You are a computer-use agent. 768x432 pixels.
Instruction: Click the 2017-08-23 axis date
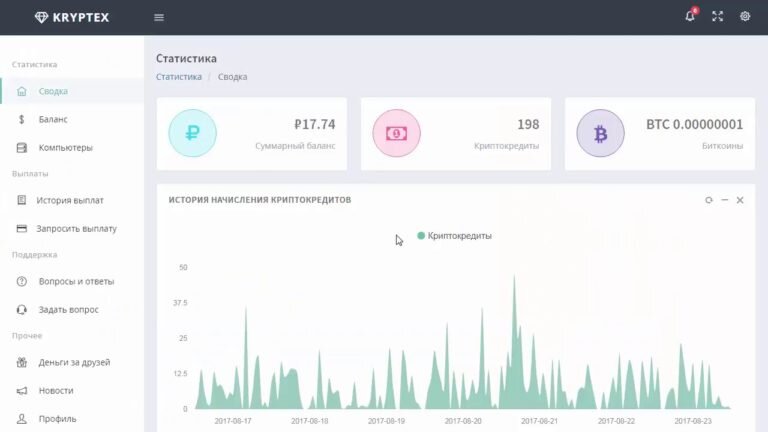693,421
